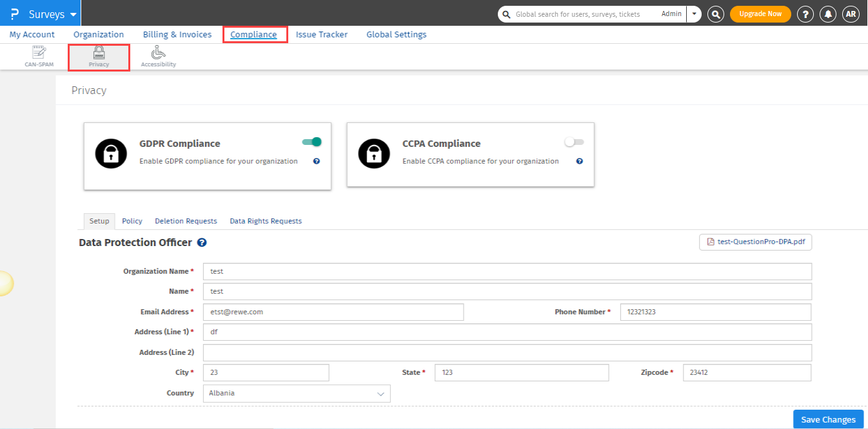Expand the Country dropdown showing Albania
Screen dimensions: 868x429
tap(297, 393)
